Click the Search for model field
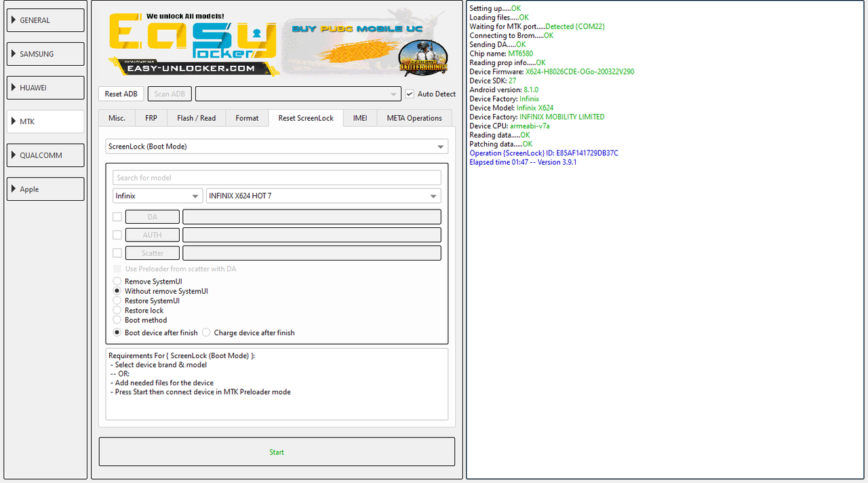 pos(277,178)
